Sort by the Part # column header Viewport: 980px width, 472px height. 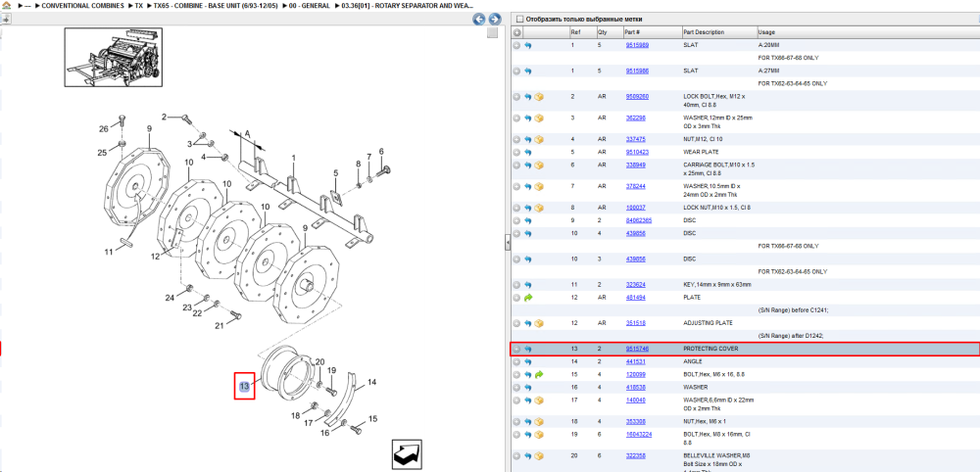[x=632, y=32]
